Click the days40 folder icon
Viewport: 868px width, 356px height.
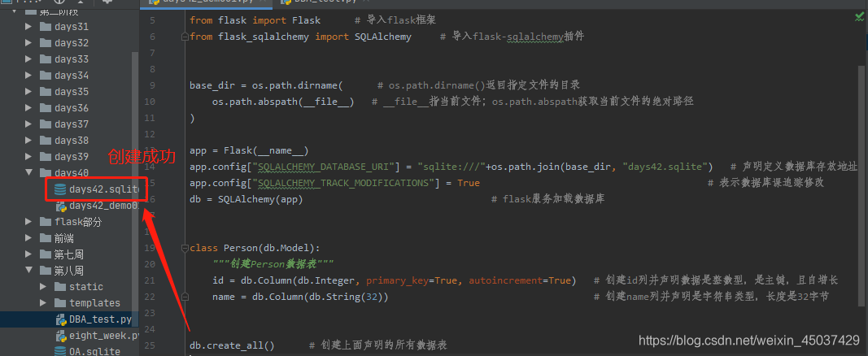46,172
